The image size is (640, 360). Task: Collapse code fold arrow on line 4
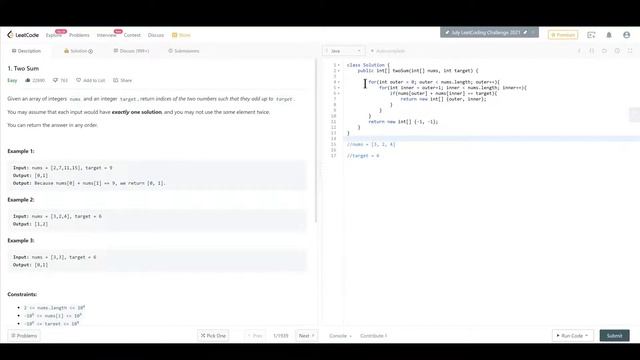[x=339, y=82]
